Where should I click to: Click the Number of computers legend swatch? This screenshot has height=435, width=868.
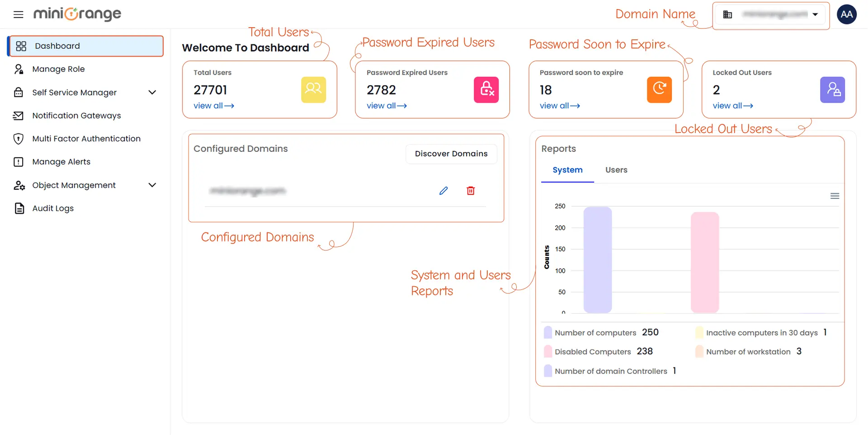tap(547, 332)
